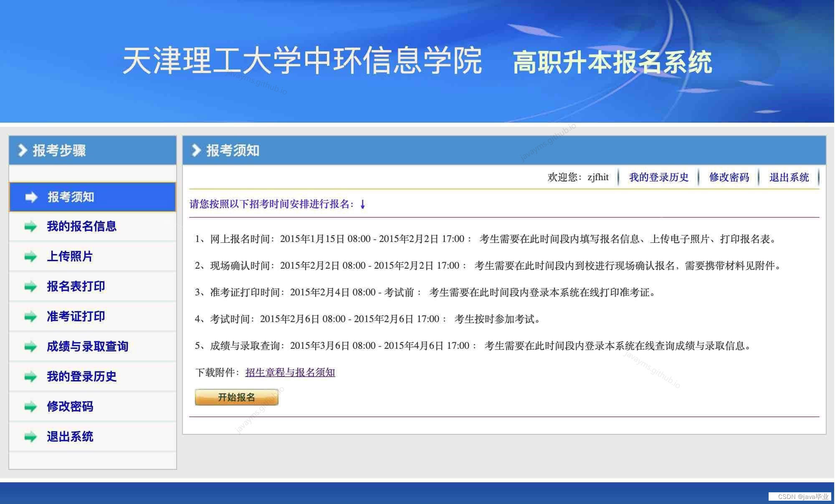Click the blue down arrow after 进行报名
This screenshot has width=835, height=504.
point(363,204)
